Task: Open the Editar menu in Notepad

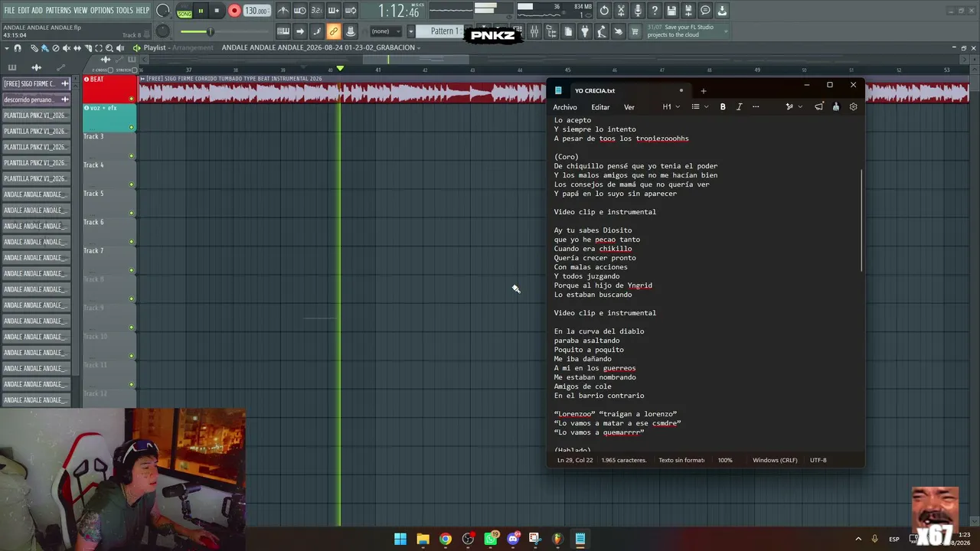Action: 600,107
